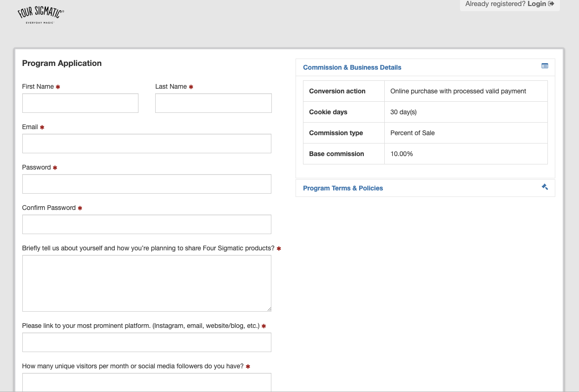
Task: Focus the First Name field
Action: (80, 103)
